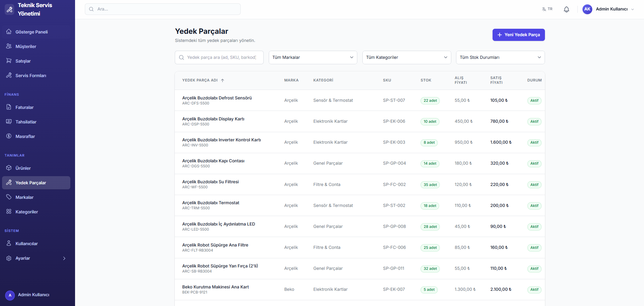Focus the Yedek parça ara search field
This screenshot has height=306, width=644.
click(x=221, y=57)
